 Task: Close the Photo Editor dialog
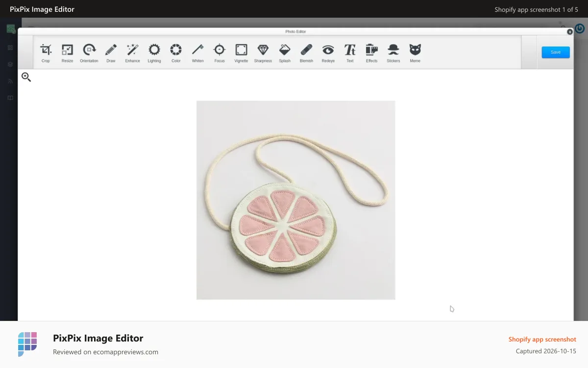click(570, 31)
